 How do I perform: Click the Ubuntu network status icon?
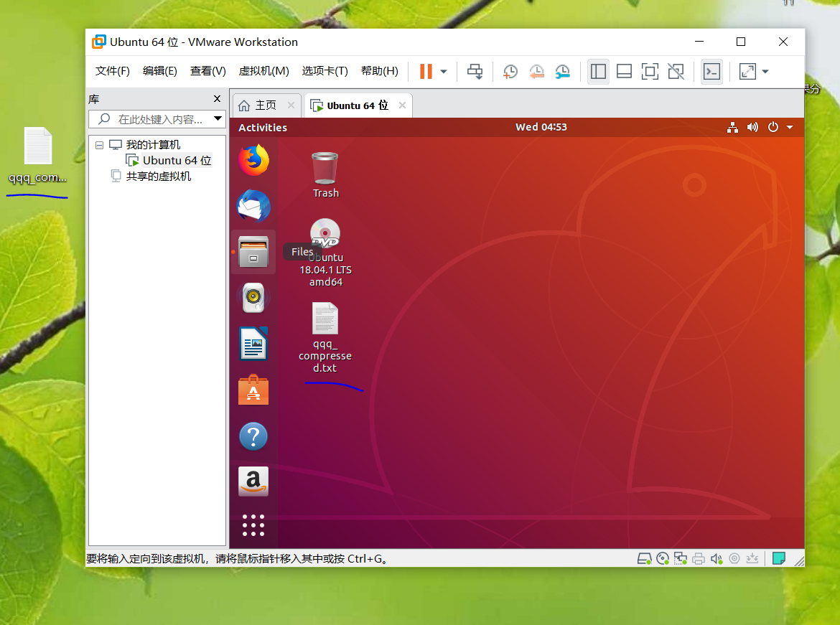pyautogui.click(x=732, y=128)
